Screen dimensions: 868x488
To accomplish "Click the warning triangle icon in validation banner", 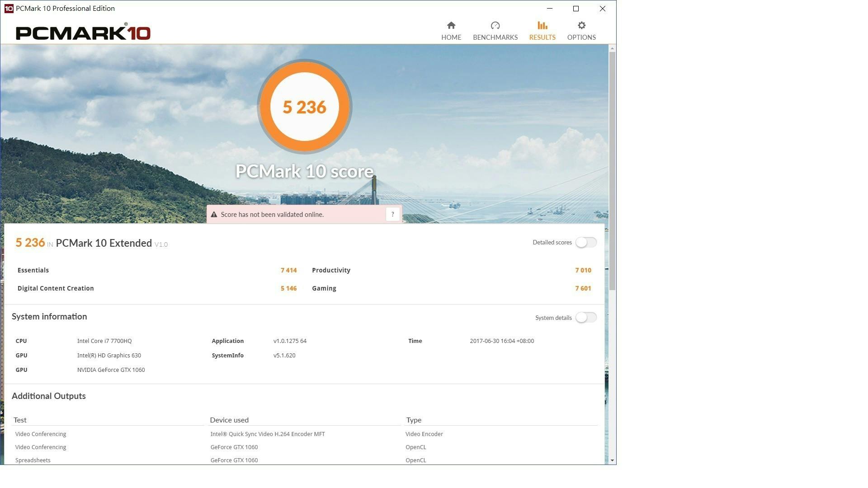I will pos(214,215).
